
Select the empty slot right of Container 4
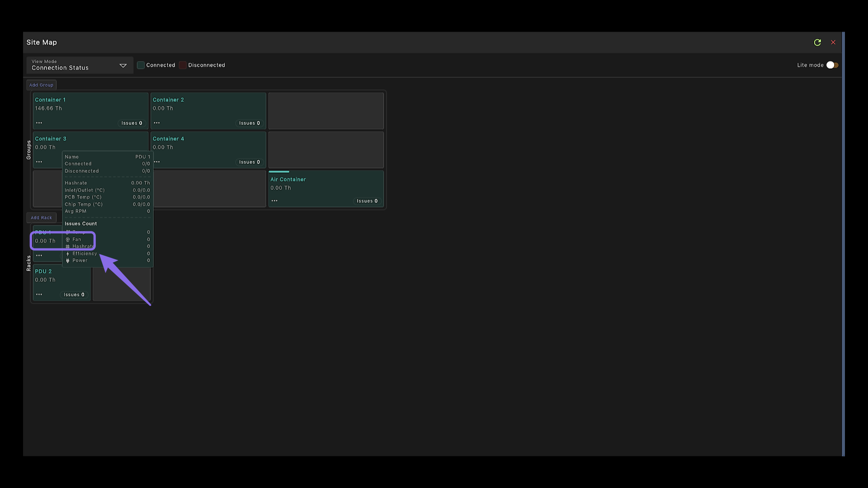pyautogui.click(x=326, y=150)
